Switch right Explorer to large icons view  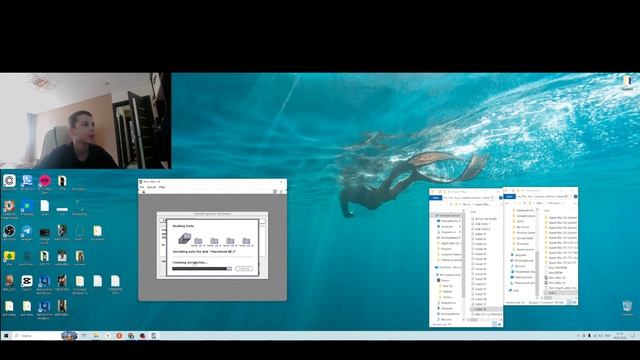coord(575,302)
